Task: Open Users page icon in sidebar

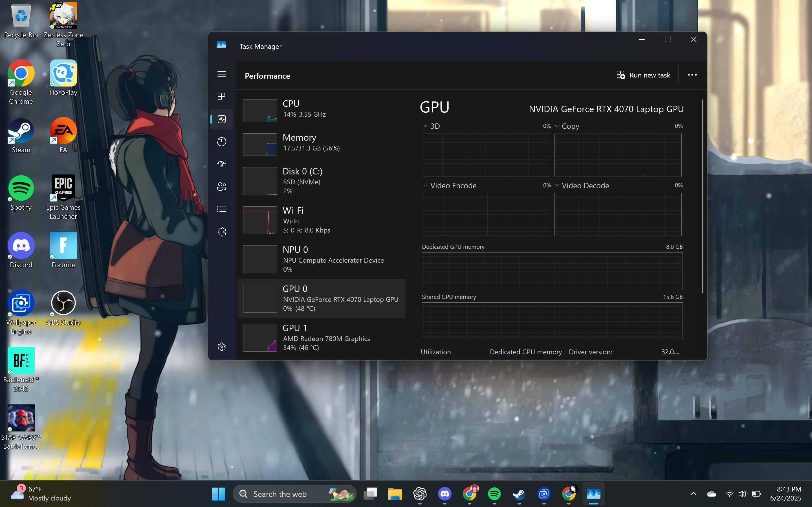Action: (221, 187)
